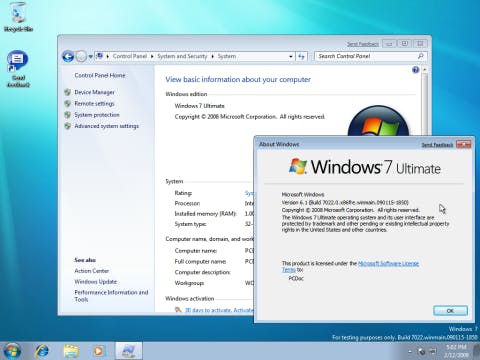
Task: Open Microsoft Software License Terms link
Action: pyautogui.click(x=350, y=266)
